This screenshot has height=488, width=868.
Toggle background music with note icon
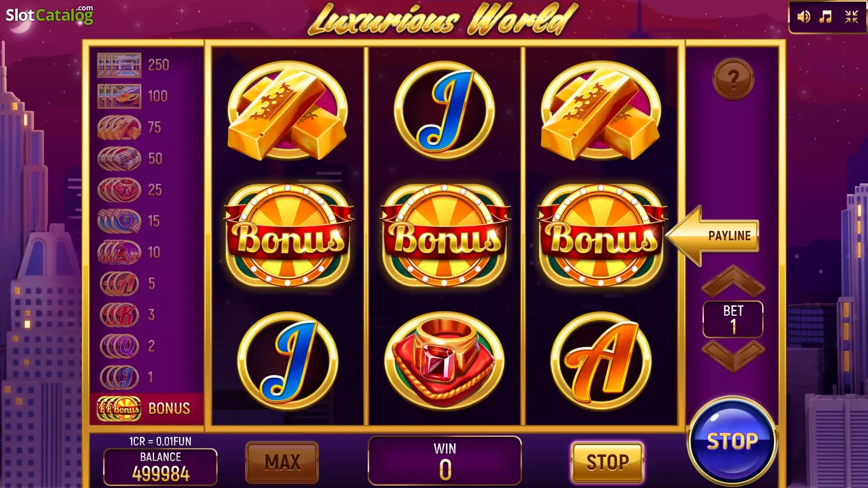(826, 17)
